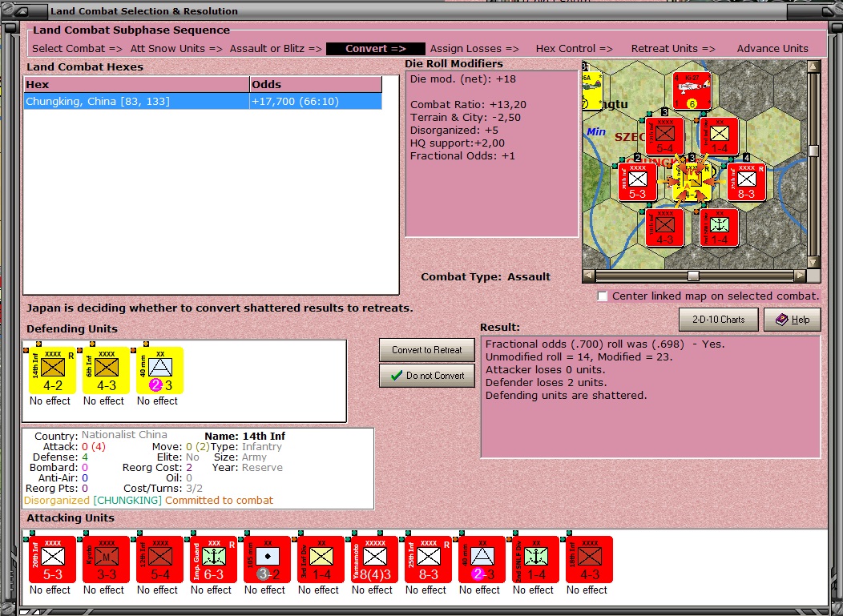The image size is (843, 616).
Task: Click the Odds column header
Action: pos(316,84)
